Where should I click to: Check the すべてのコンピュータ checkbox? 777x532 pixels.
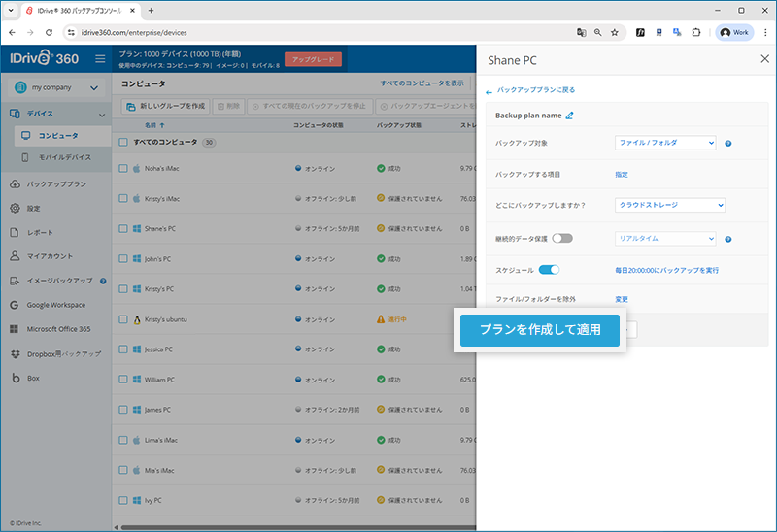click(x=123, y=142)
